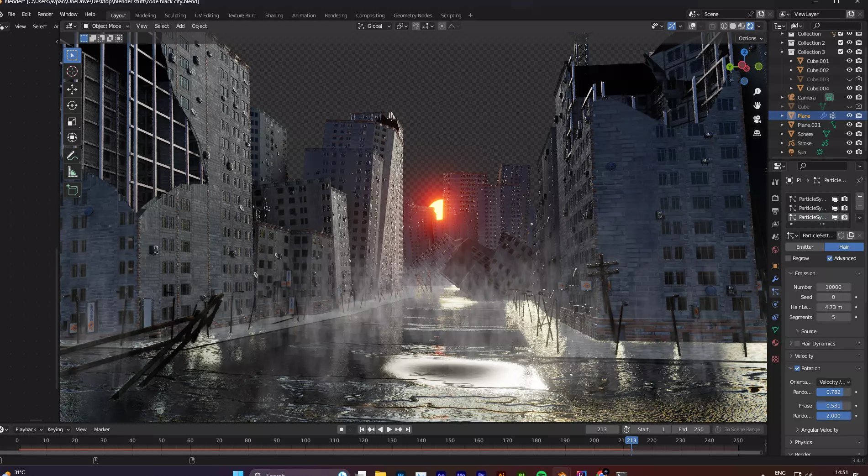Toggle the camera view icon
This screenshot has width=868, height=476.
coord(757,119)
